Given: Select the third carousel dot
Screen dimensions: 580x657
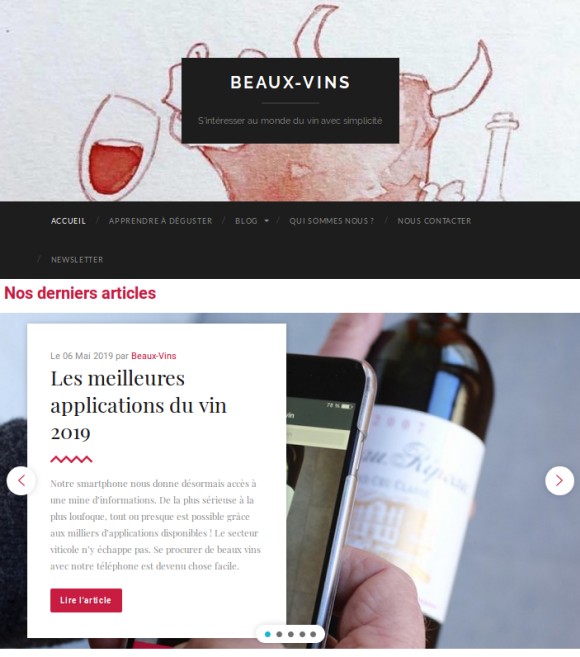Looking at the screenshot, I should [x=290, y=634].
